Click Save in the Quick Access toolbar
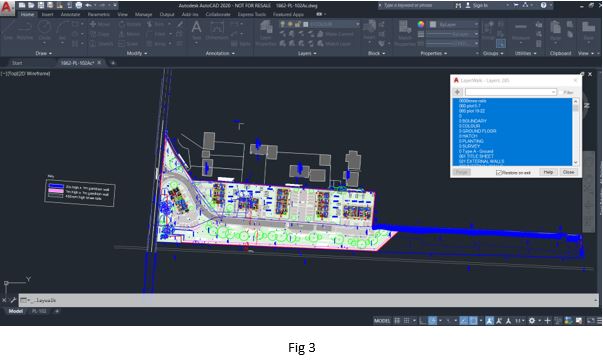The height and width of the screenshot is (360, 603). coord(41,5)
